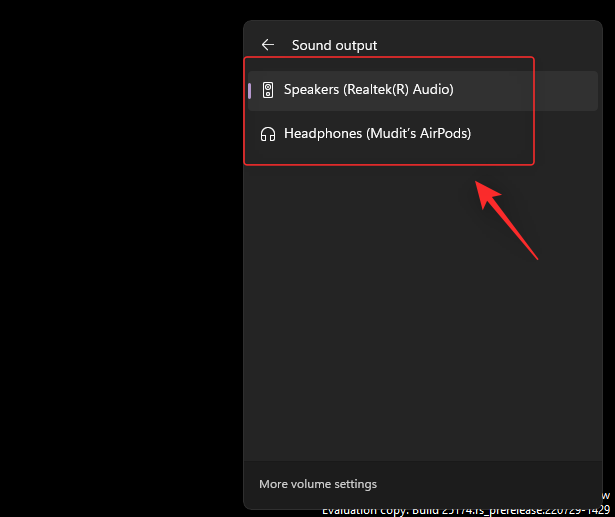Image resolution: width=615 pixels, height=517 pixels.
Task: Click the speaker icon for Realtek Audio
Action: [267, 90]
